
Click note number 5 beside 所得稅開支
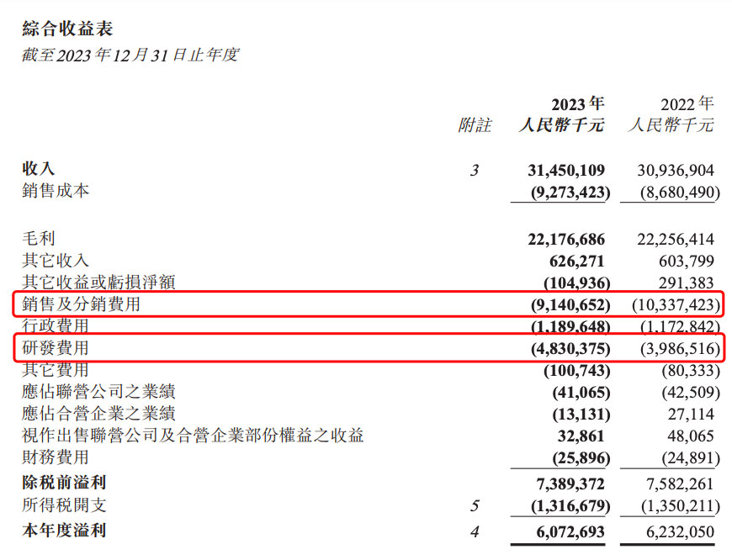coord(475,506)
